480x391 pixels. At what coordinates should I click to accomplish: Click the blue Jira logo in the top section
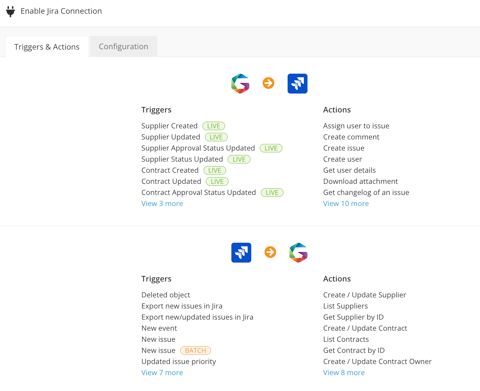pos(297,83)
